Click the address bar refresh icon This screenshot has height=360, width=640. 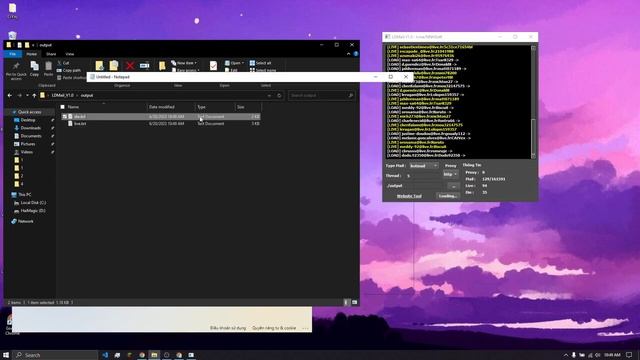pyautogui.click(x=279, y=95)
